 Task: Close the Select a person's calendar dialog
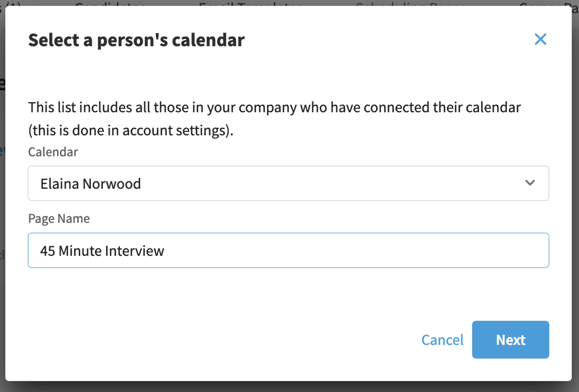[x=540, y=39]
